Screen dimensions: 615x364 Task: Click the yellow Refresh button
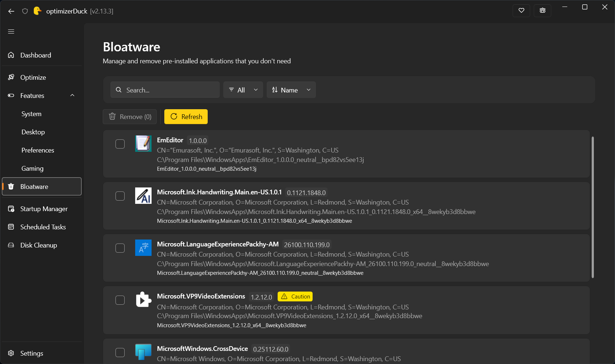[186, 116]
